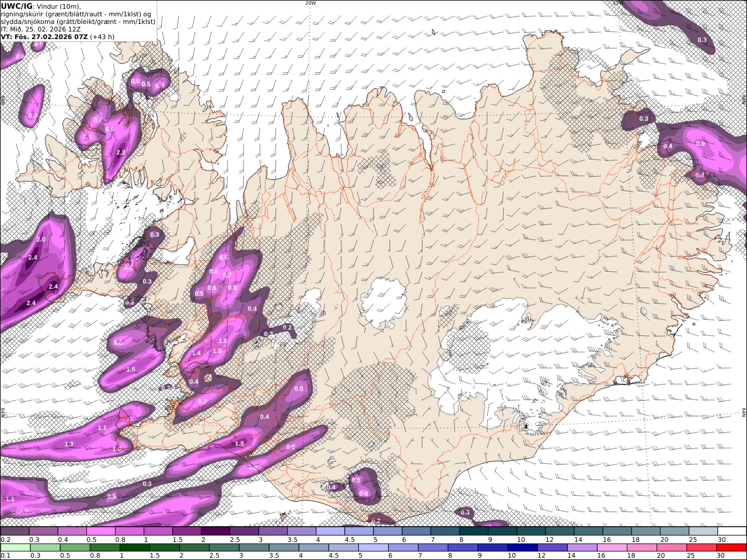This screenshot has width=747, height=560.
Task: Click the 2.0 snowfall value off west coast
Action: (x=41, y=240)
